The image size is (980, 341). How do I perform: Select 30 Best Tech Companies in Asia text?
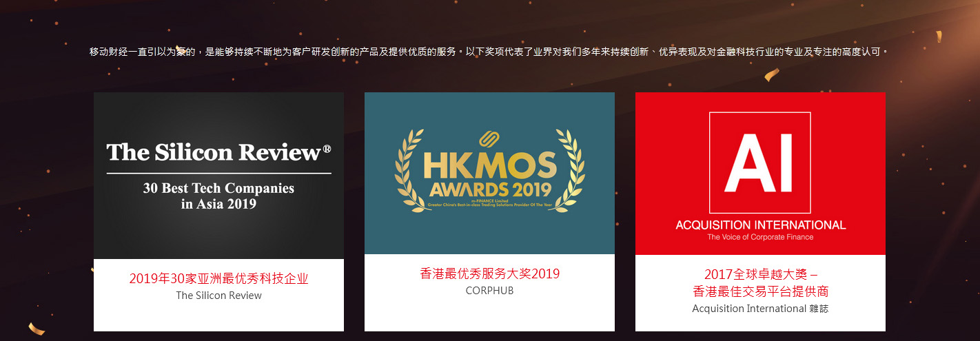(218, 196)
